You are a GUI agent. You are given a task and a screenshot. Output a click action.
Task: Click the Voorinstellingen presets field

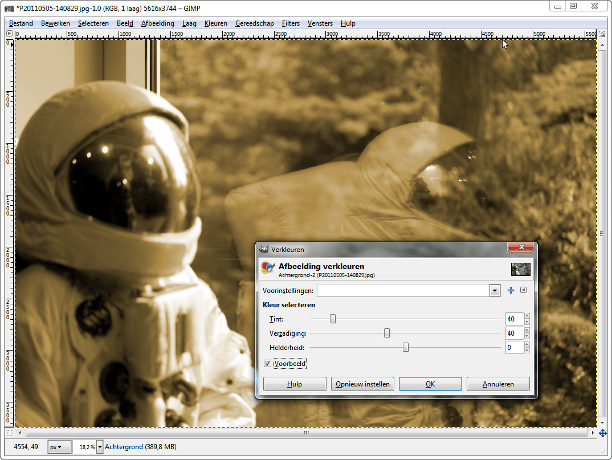(403, 290)
